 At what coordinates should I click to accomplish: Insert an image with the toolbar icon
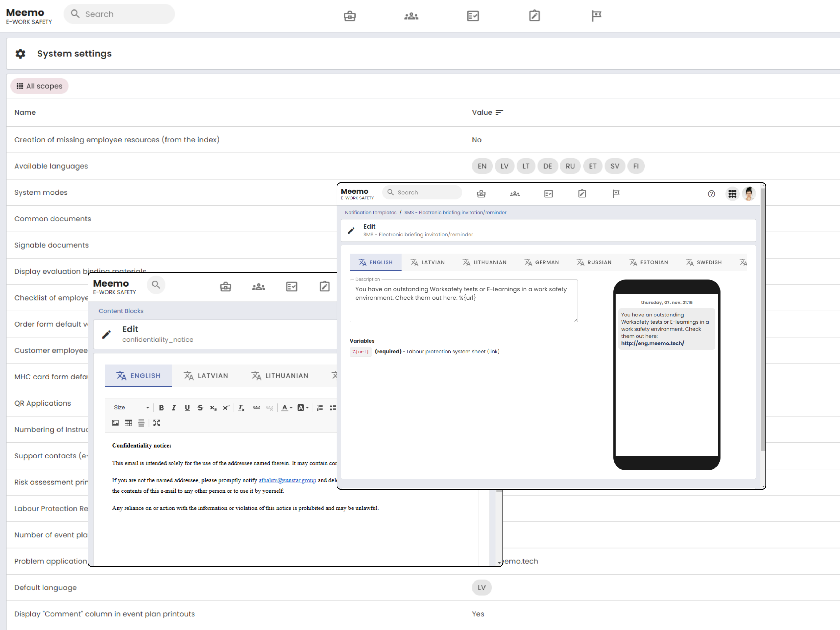115,423
